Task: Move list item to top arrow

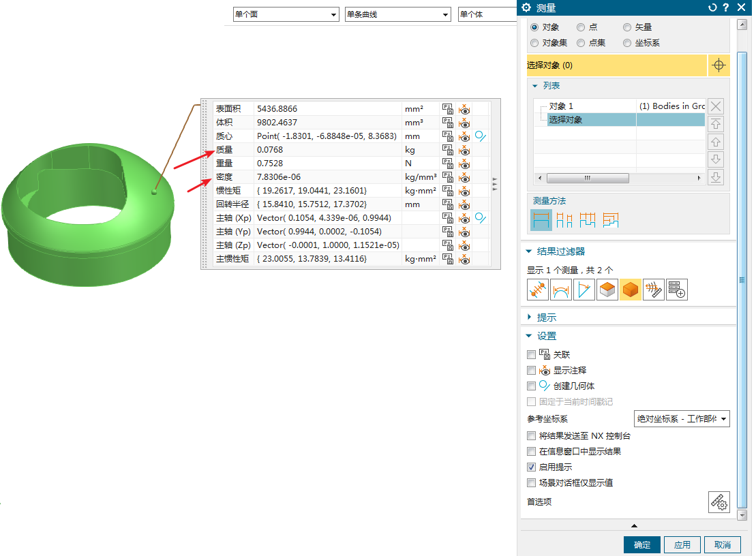Action: coord(716,124)
